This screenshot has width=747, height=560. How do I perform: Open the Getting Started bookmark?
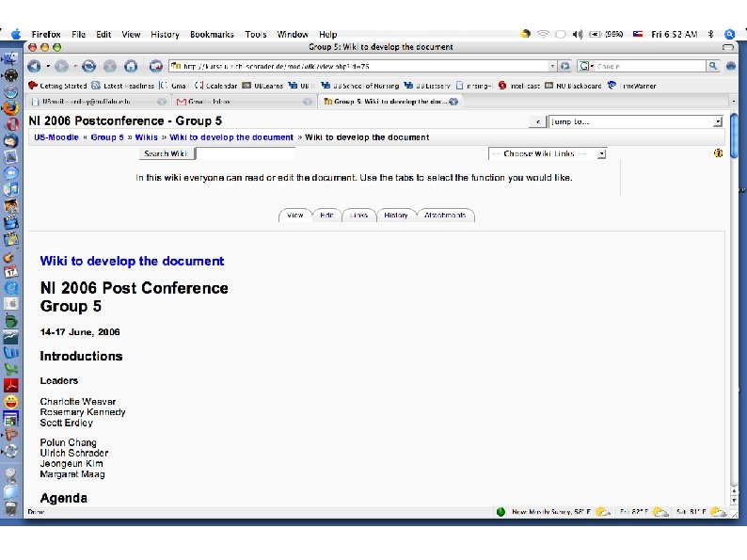pyautogui.click(x=57, y=86)
